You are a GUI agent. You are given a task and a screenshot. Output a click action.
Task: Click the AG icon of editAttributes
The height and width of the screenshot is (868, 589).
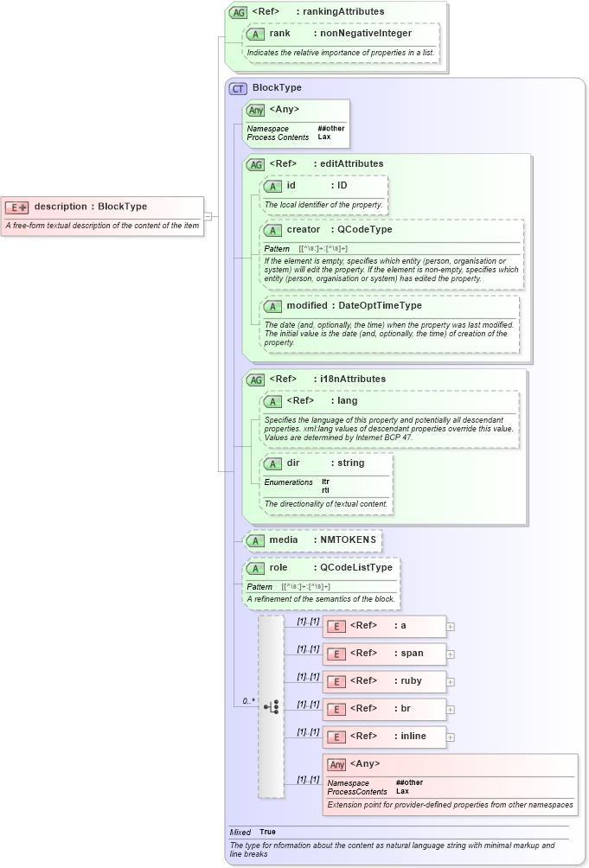pyautogui.click(x=255, y=164)
